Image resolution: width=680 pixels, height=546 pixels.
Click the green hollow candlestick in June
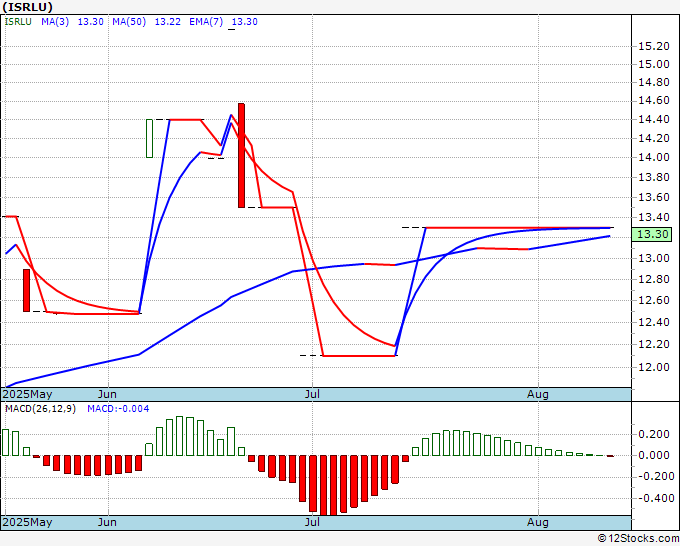coord(149,138)
